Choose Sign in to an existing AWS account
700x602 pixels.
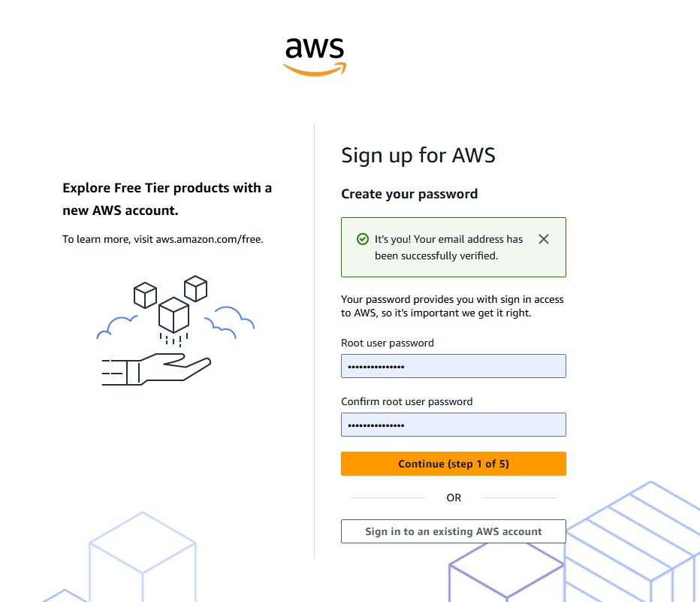pyautogui.click(x=453, y=531)
